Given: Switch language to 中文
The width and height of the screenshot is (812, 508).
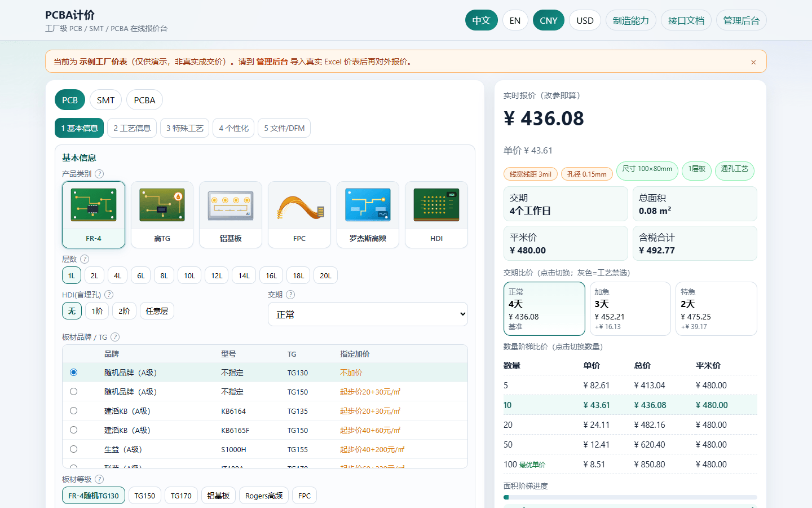Looking at the screenshot, I should coord(482,20).
